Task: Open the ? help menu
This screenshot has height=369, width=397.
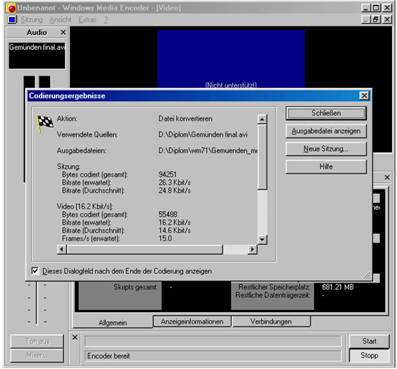Action: coord(106,20)
